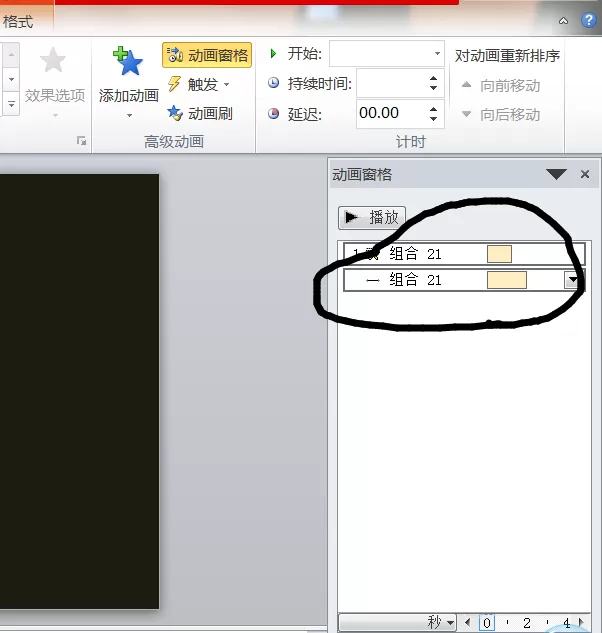Click timing bar of first 组合 21

[x=499, y=254]
